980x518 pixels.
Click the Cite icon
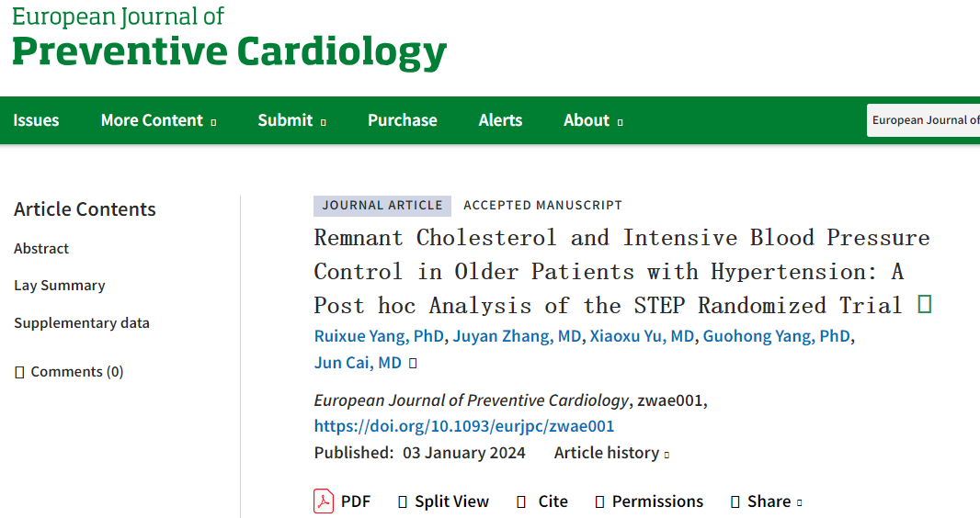click(521, 501)
